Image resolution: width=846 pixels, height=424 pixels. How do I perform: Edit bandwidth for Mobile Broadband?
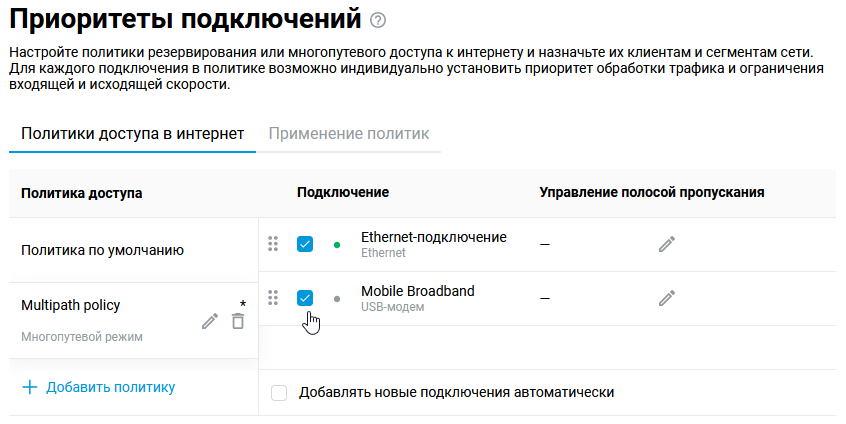(667, 298)
